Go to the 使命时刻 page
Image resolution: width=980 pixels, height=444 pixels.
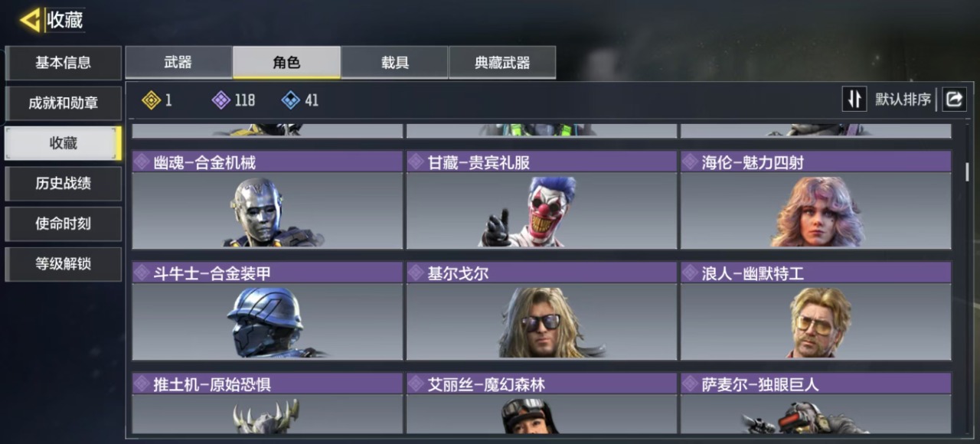(64, 224)
